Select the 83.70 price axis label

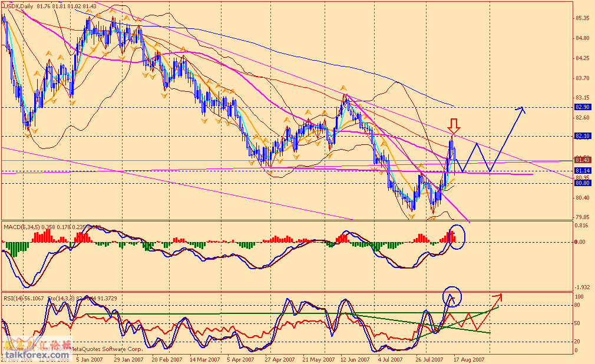[x=583, y=78]
